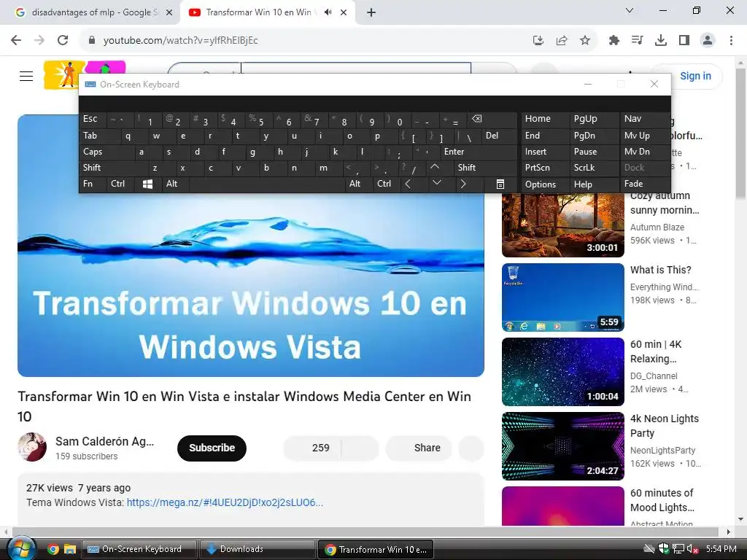Click the Help key on On-Screen Keyboard
This screenshot has width=747, height=560.
(594, 184)
